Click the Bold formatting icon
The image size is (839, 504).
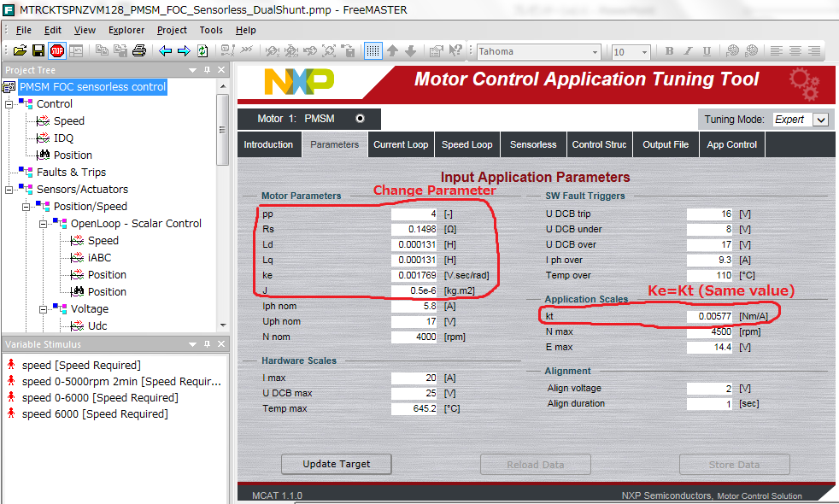[x=669, y=51]
